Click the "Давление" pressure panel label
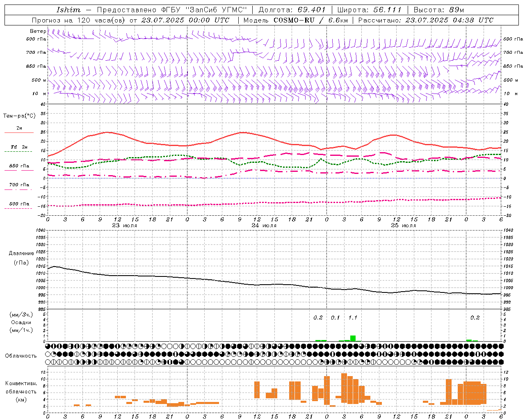The image size is (525, 420). 21,253
